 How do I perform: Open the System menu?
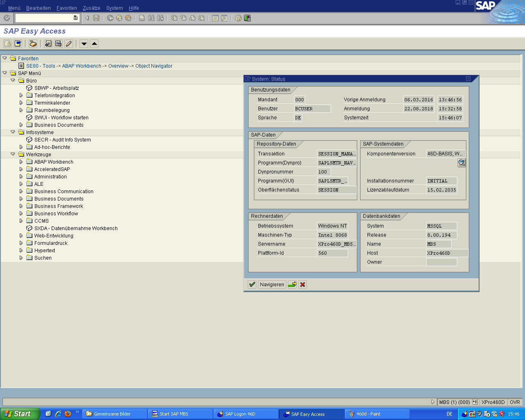[x=114, y=8]
